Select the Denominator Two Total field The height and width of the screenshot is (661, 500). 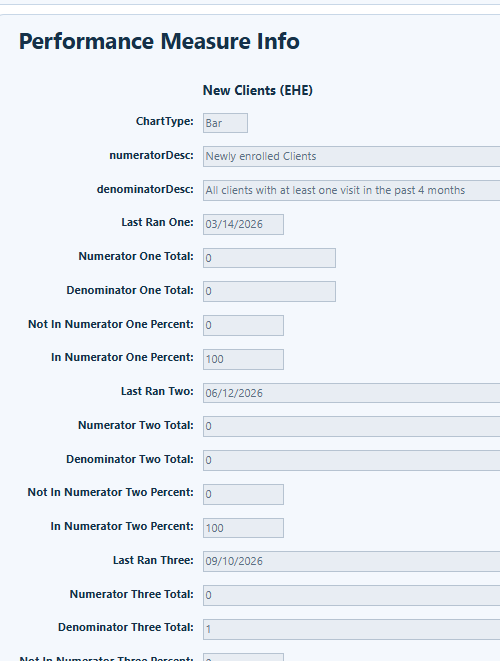coord(352,460)
